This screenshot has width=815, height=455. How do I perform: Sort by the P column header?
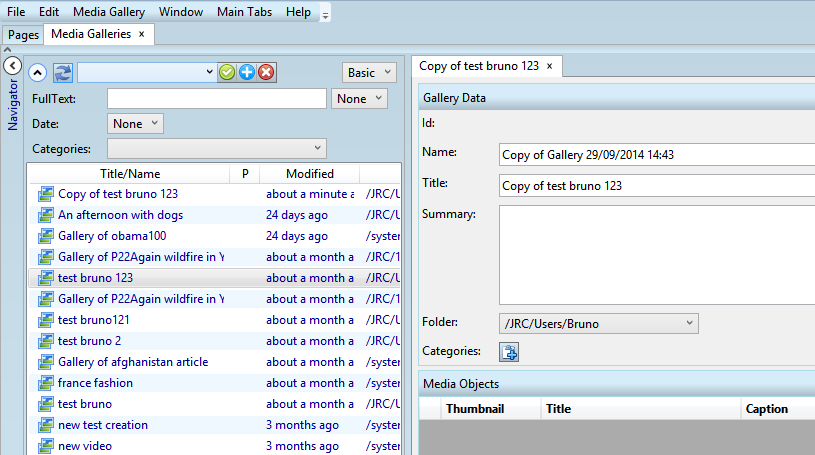click(245, 174)
